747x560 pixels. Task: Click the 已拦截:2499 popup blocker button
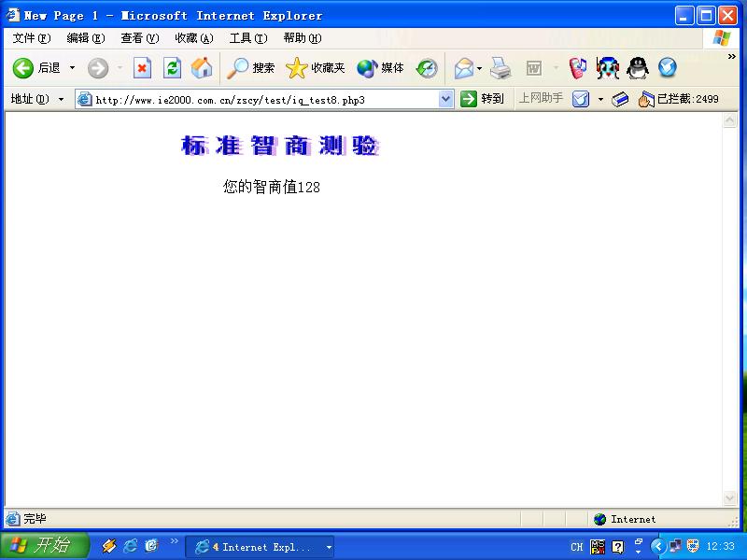[679, 99]
